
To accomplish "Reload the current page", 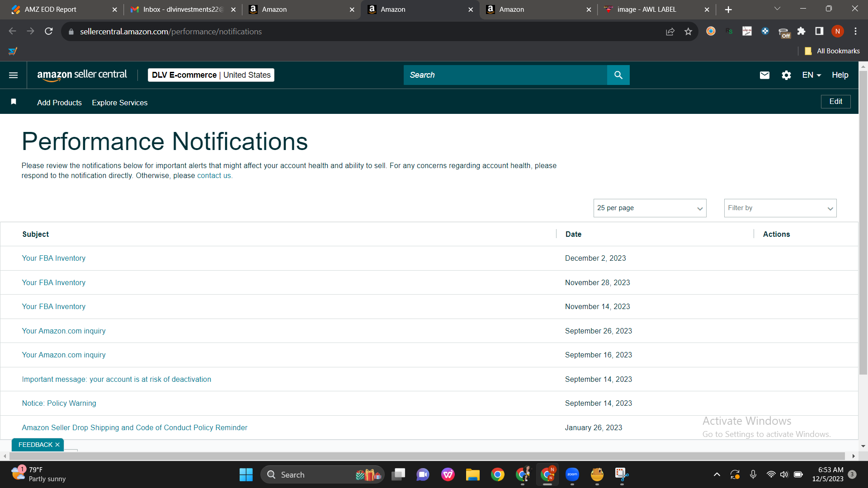I will 49,31.
